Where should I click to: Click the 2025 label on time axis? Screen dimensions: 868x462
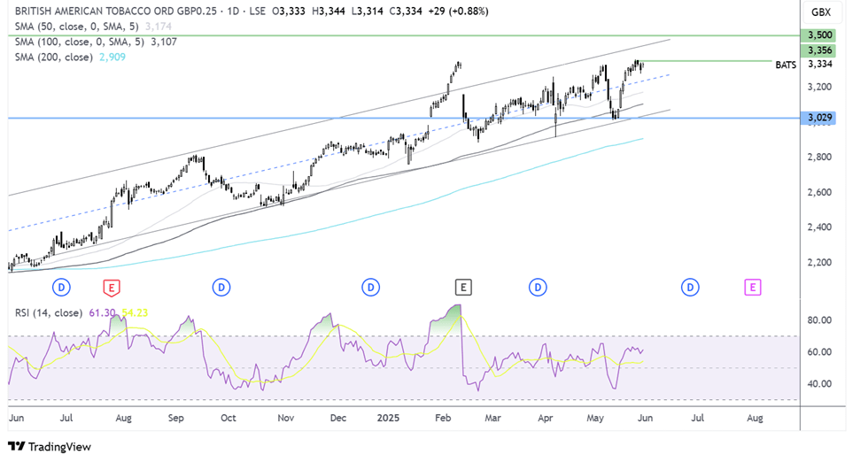coord(388,418)
